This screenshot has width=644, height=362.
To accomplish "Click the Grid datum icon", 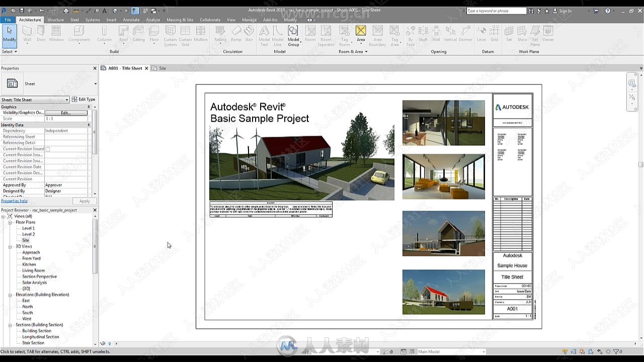I will coord(494,32).
